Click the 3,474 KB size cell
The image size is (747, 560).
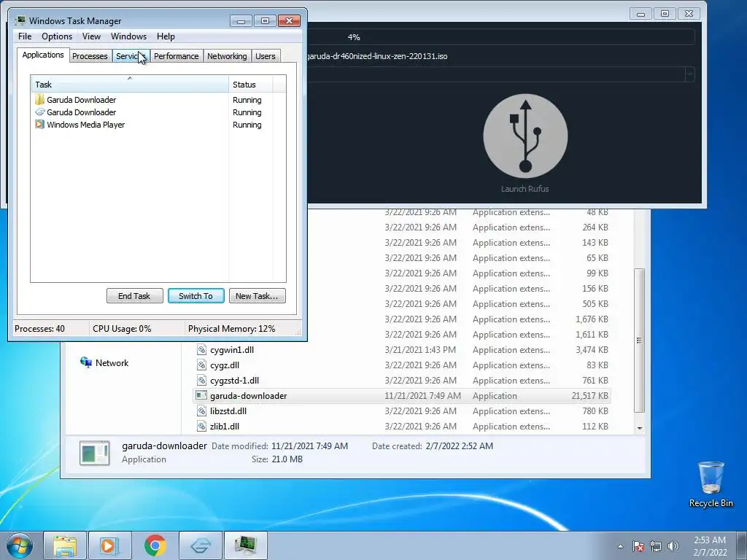click(592, 350)
